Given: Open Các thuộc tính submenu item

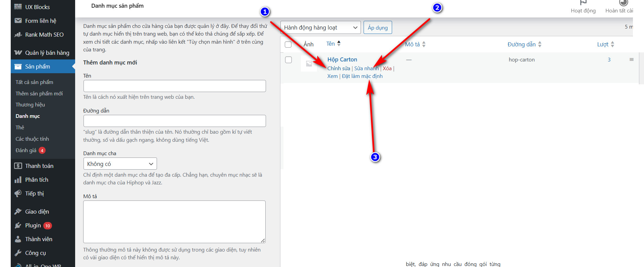Looking at the screenshot, I should [x=32, y=139].
